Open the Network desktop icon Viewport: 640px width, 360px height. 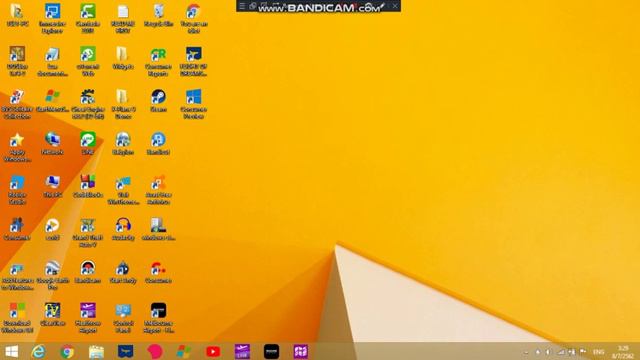(x=52, y=140)
